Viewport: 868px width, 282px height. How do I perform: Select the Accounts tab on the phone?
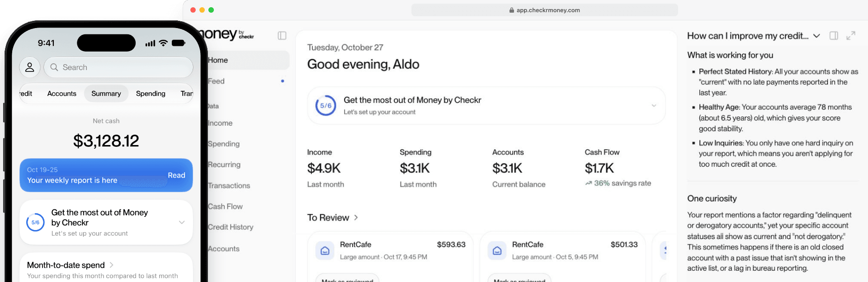pos(62,94)
